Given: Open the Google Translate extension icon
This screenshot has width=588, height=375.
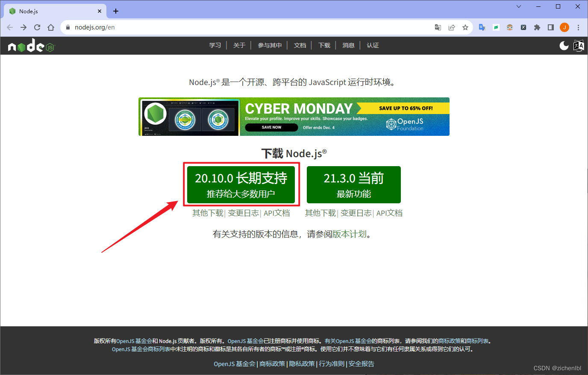Looking at the screenshot, I should pyautogui.click(x=482, y=27).
